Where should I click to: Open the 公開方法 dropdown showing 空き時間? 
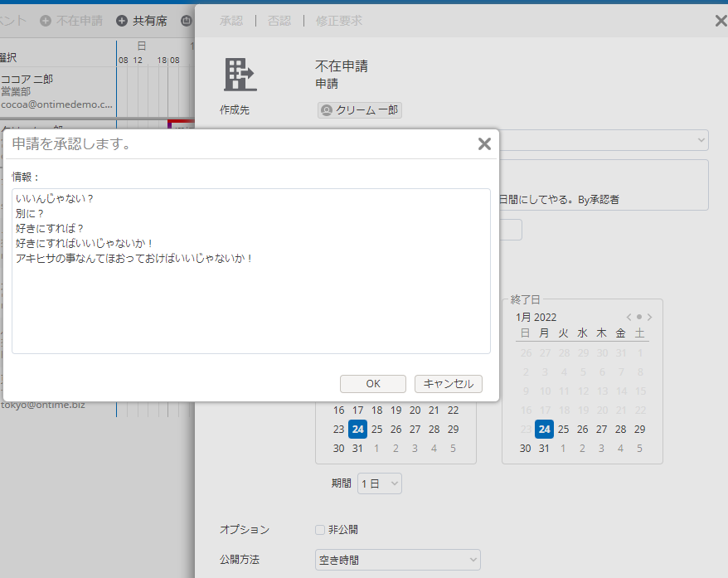397,559
